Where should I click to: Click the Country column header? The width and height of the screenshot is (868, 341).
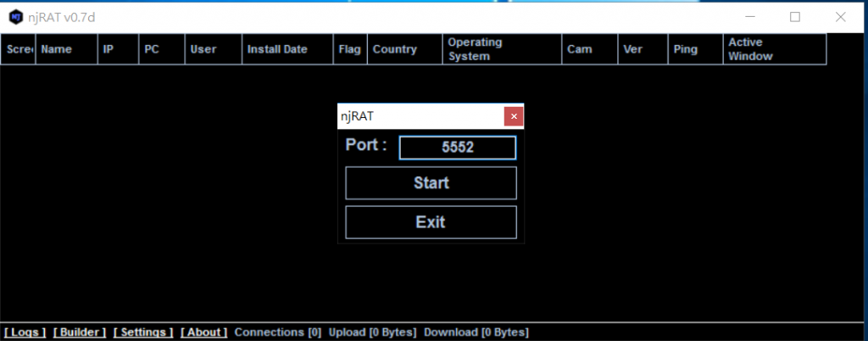(404, 49)
